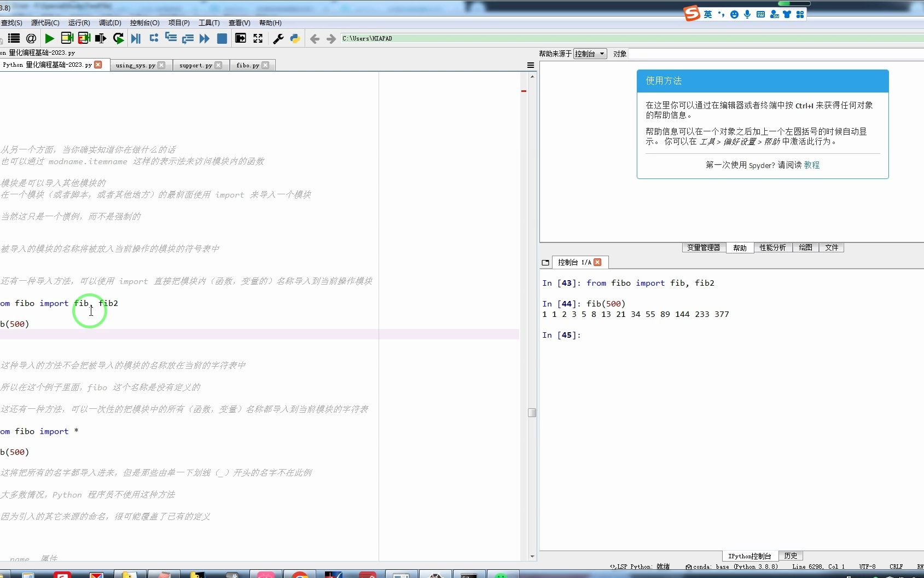Click the outline list icon in toolbar
This screenshot has height=578, width=924.
click(x=14, y=38)
